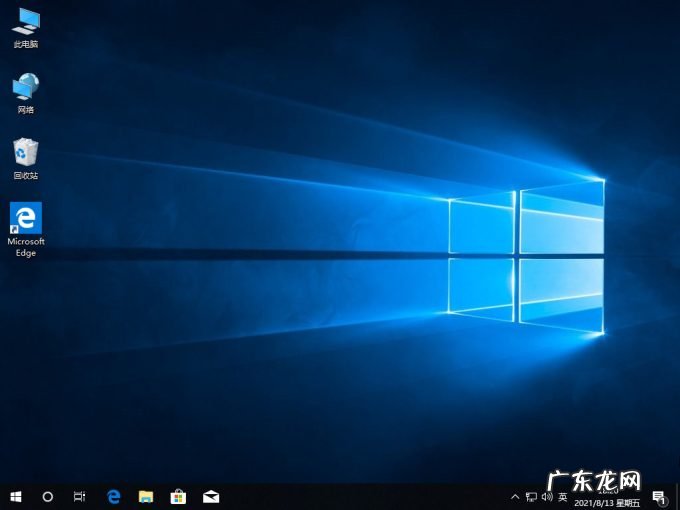Open the calendar from taskbar date
680x510 pixels.
click(x=607, y=502)
